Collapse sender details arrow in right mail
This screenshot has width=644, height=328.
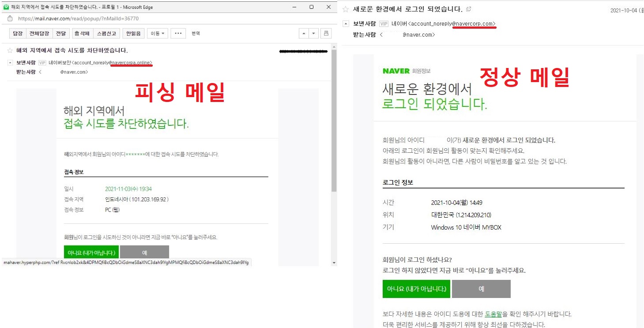(346, 24)
